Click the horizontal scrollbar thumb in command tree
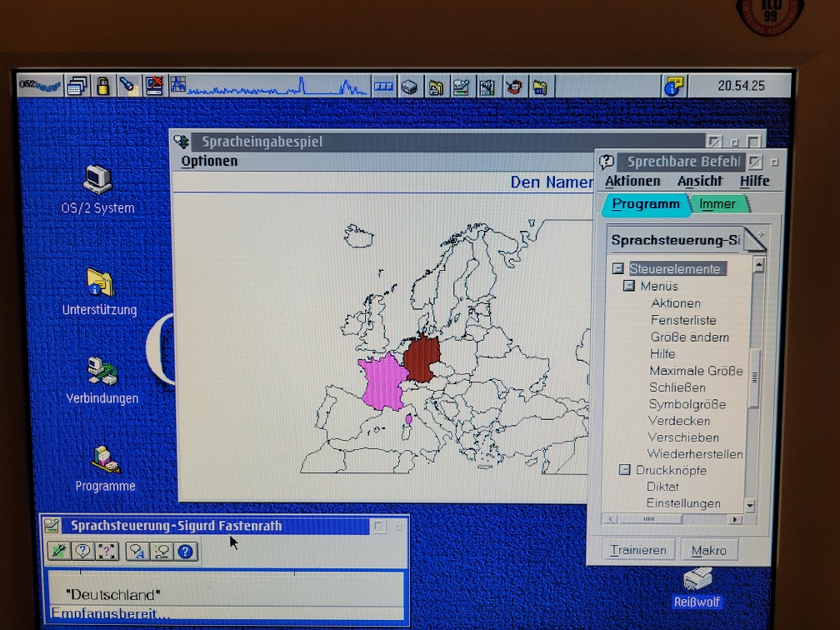This screenshot has height=630, width=840. pyautogui.click(x=649, y=519)
